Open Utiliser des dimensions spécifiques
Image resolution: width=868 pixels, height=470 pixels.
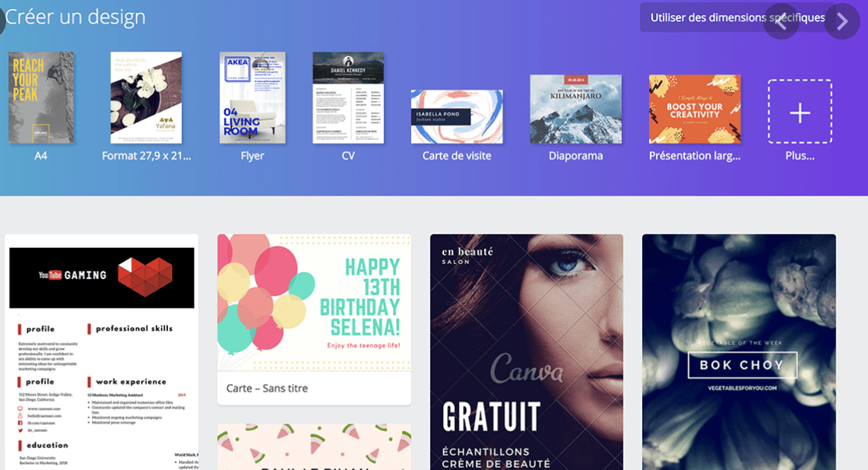(x=737, y=17)
